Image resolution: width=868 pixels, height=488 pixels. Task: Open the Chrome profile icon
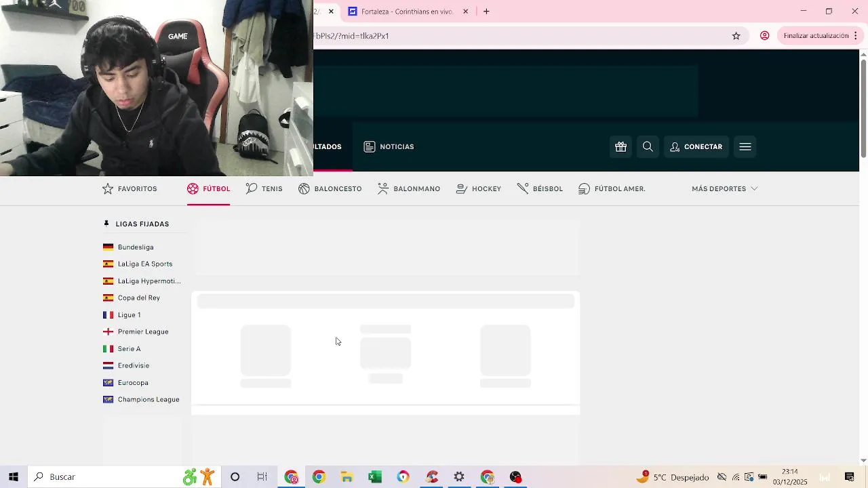tap(764, 36)
